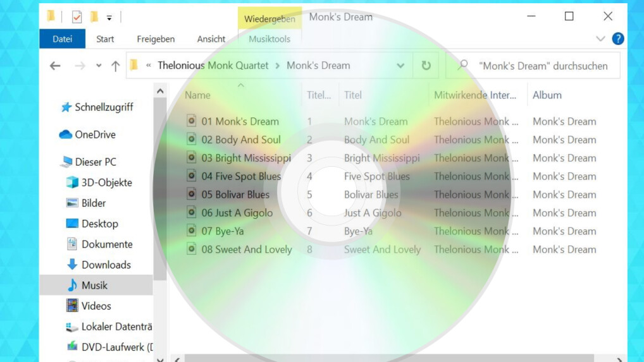
Task: Open the Ansicht ribbon tab
Action: tap(211, 39)
